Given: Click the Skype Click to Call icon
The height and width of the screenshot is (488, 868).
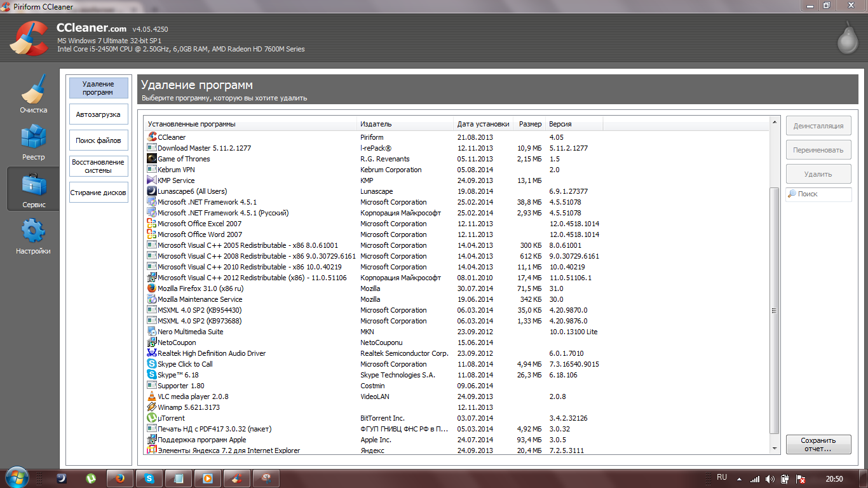Looking at the screenshot, I should click(x=152, y=364).
